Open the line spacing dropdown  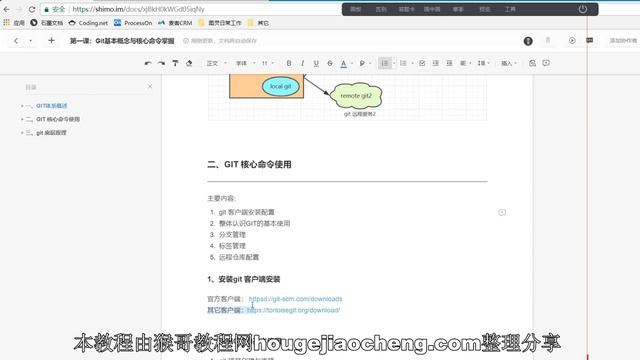tap(483, 63)
